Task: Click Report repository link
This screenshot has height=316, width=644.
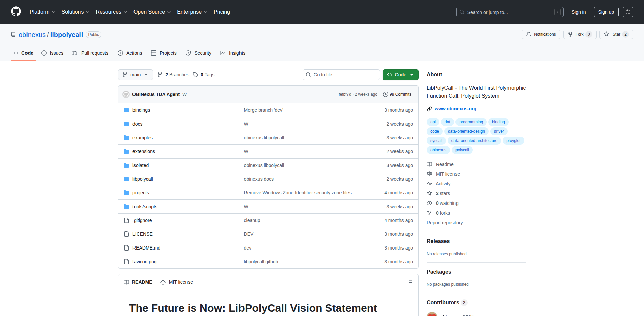Action: tap(444, 223)
